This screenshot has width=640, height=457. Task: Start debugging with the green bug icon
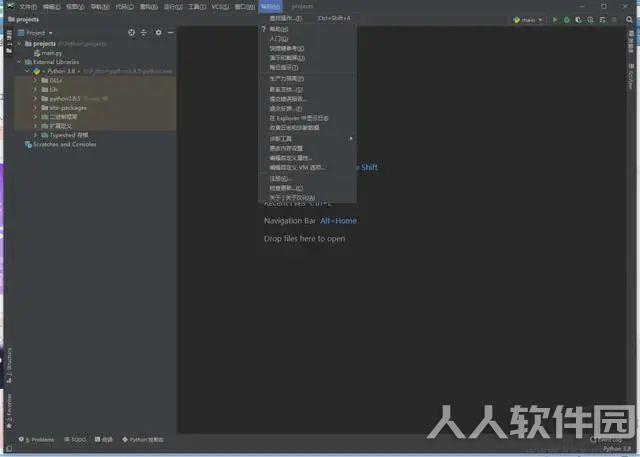567,20
